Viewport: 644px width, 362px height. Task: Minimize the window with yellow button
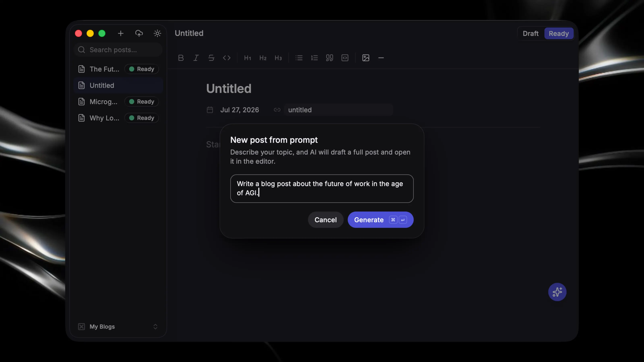pos(90,33)
